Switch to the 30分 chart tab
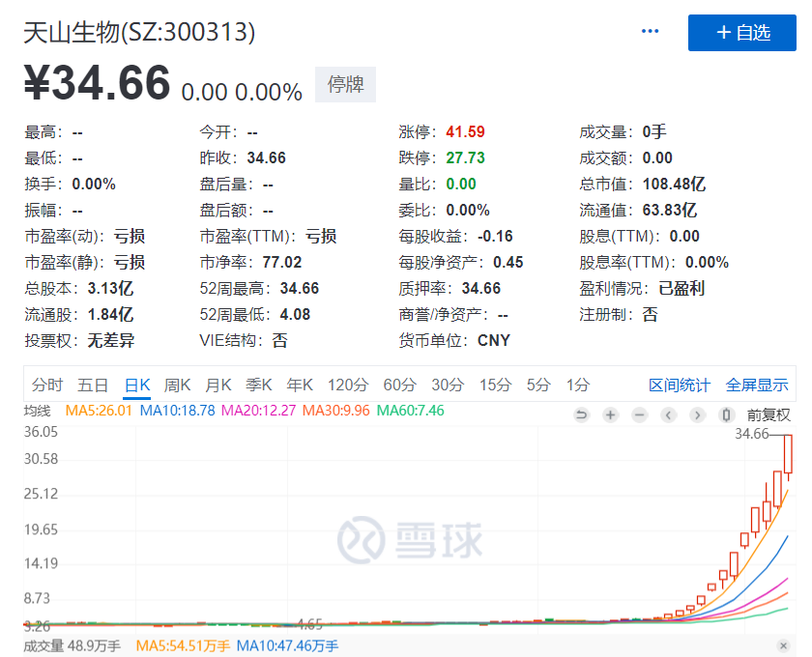Screen dimensions: 812x657 pos(448,386)
